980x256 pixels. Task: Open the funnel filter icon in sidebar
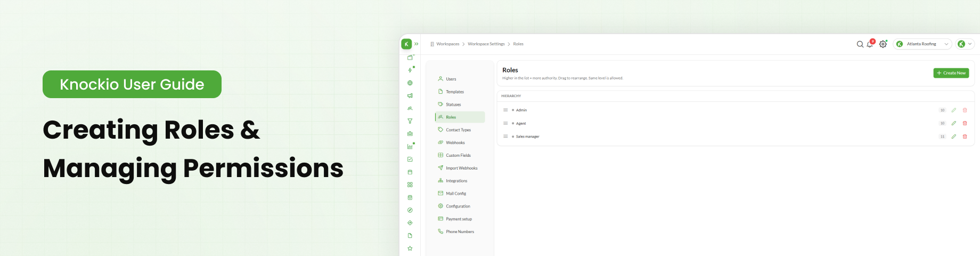pos(410,121)
